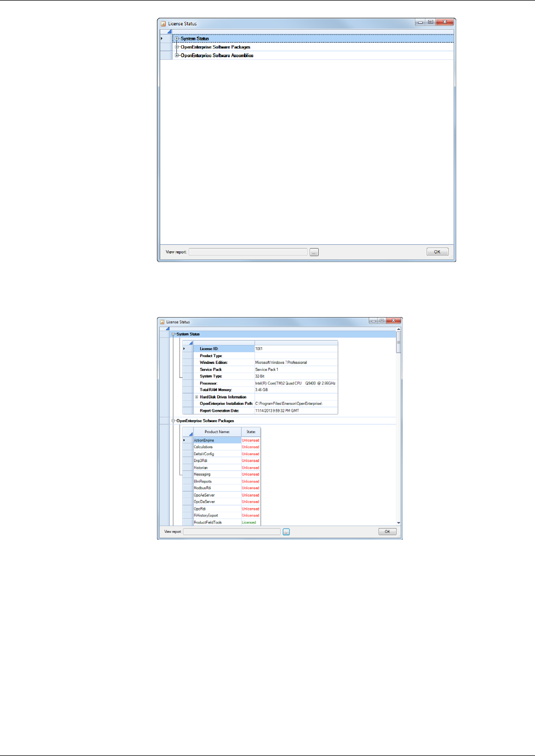The width and height of the screenshot is (535, 756).
Task: Sort by Product Name column header
Action: point(217,432)
